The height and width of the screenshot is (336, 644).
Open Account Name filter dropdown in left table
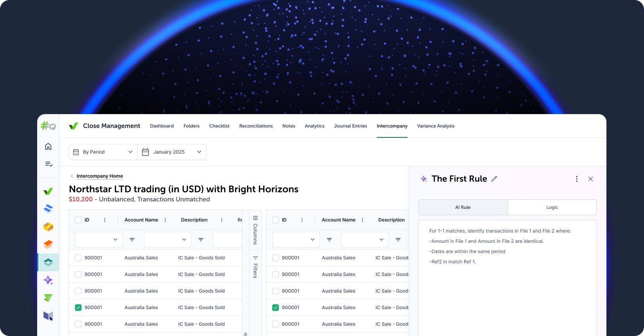tap(168, 240)
